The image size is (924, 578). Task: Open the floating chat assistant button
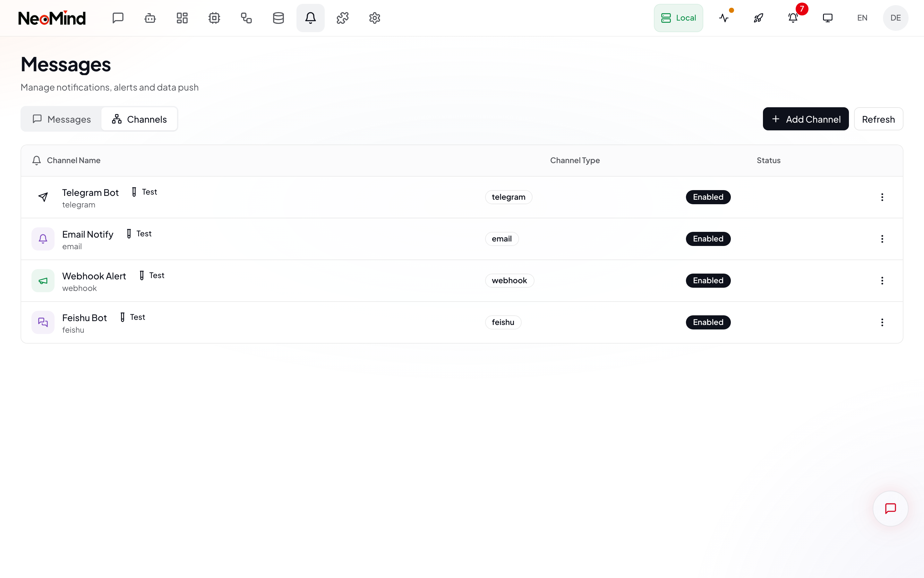tap(890, 508)
